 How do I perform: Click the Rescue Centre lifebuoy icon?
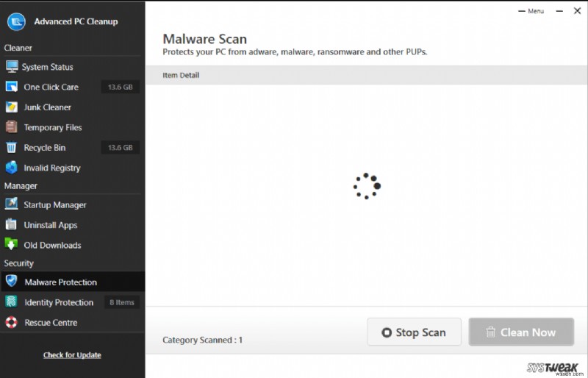(11, 322)
